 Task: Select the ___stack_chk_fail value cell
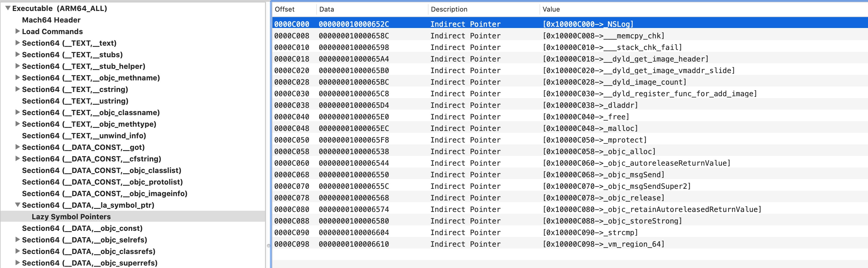[612, 47]
